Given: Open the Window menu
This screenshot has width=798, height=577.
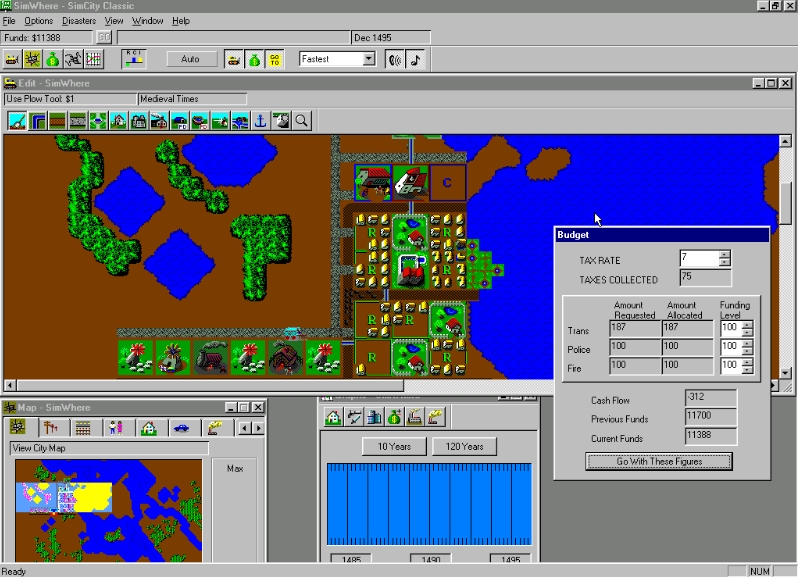Looking at the screenshot, I should (x=148, y=21).
